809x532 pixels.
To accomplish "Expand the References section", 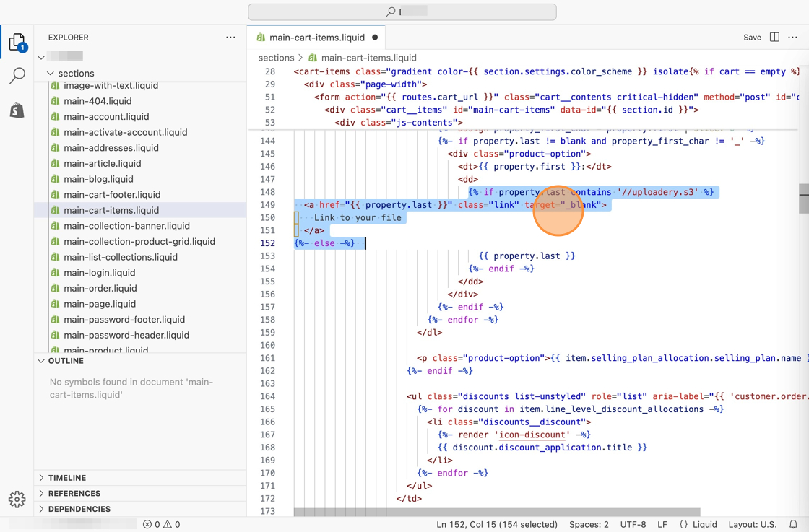I will click(x=74, y=494).
